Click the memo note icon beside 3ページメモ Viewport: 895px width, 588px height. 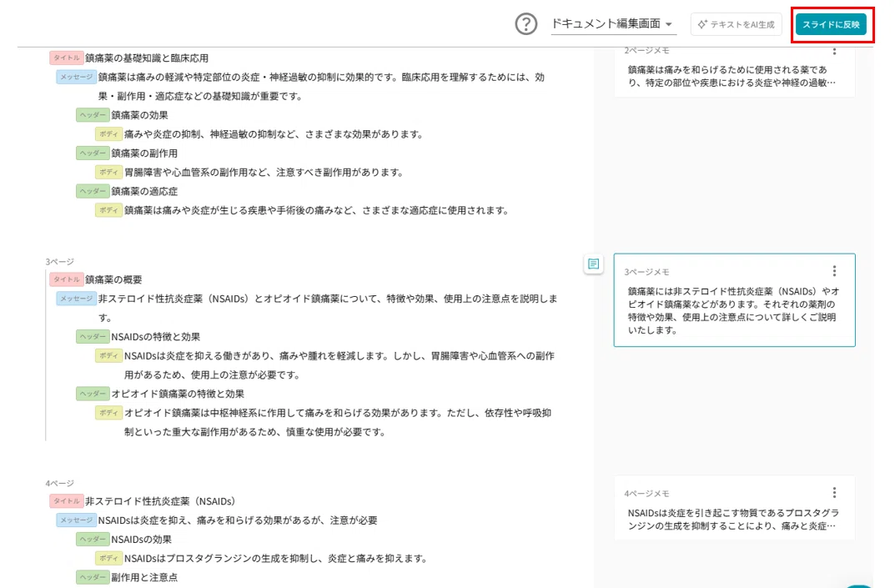[x=594, y=264]
